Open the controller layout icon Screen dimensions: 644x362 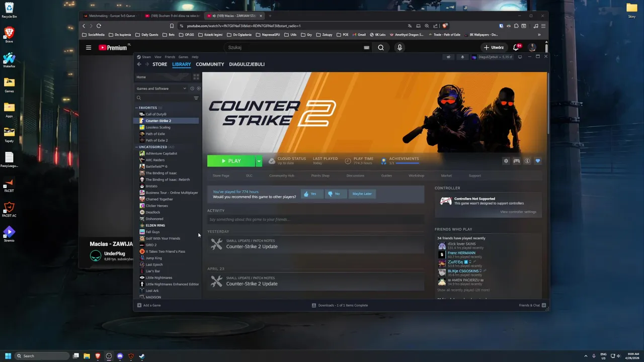[517, 161]
